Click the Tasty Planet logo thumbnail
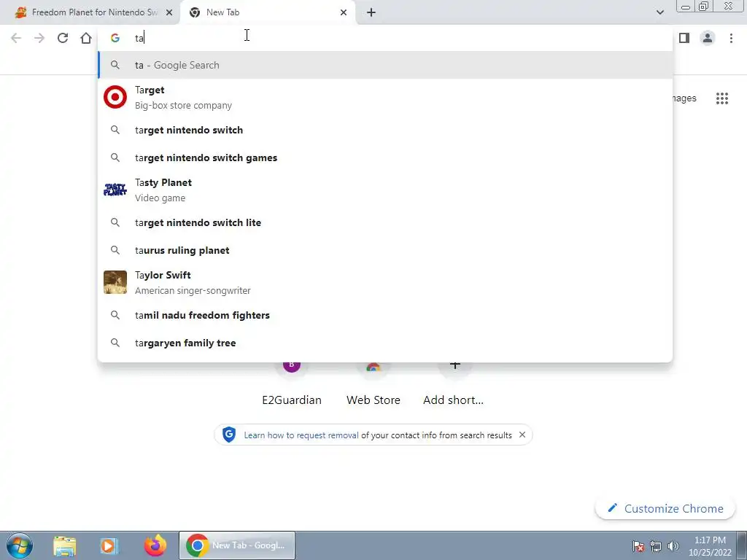This screenshot has height=560, width=747. coord(115,190)
